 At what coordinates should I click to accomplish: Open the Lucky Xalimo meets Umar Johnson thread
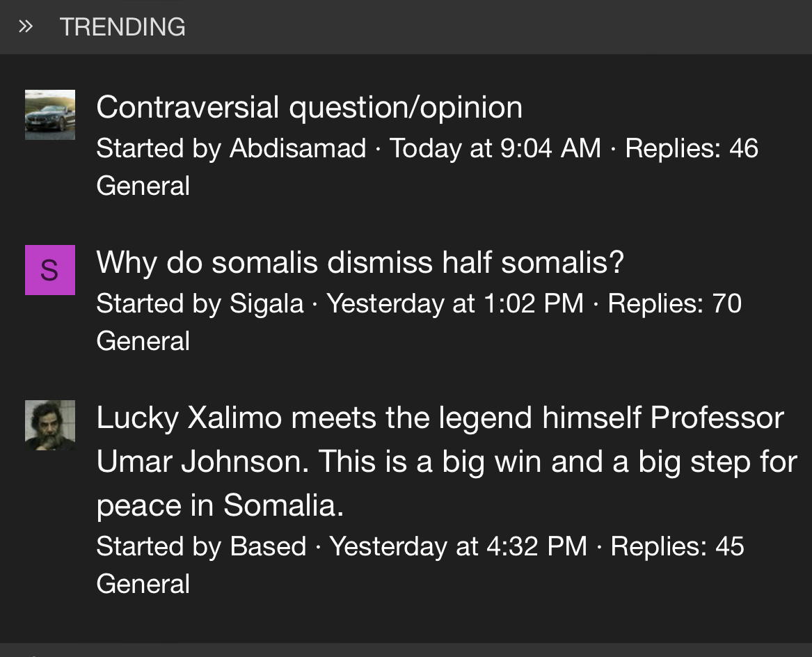click(447, 461)
